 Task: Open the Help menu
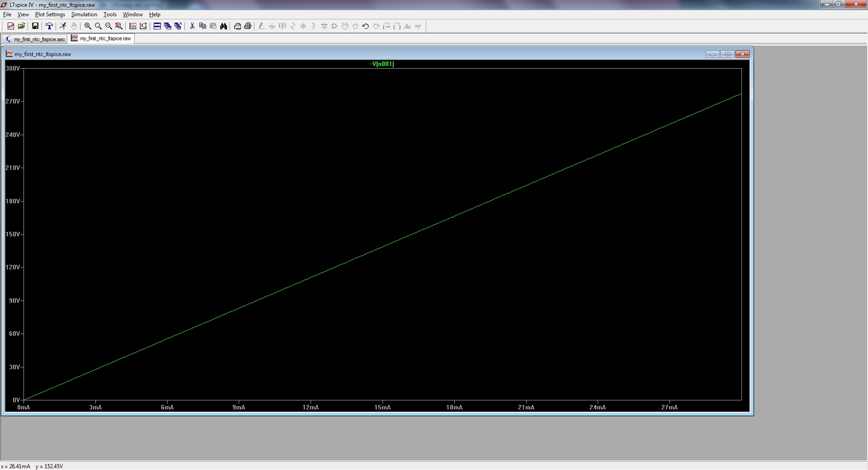pos(155,14)
